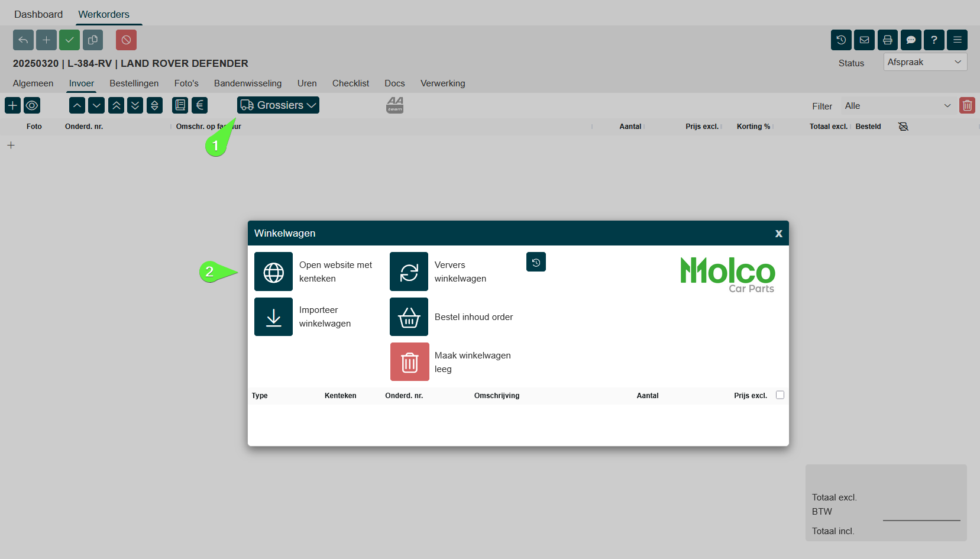Toggle the eye visibility icon
980x559 pixels.
[32, 105]
